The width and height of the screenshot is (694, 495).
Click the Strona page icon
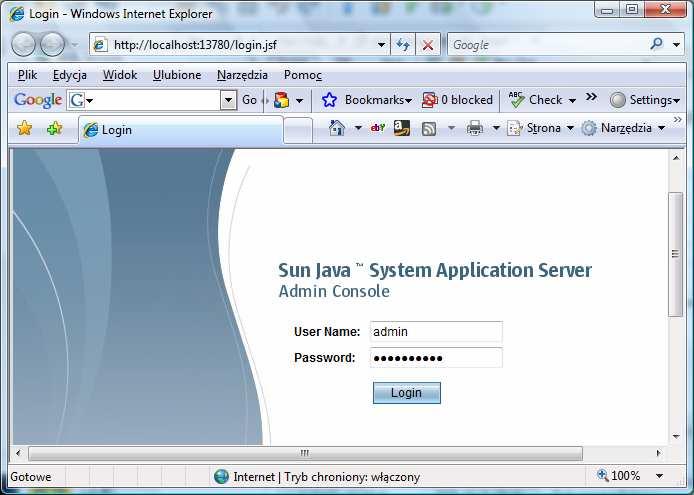click(x=514, y=128)
